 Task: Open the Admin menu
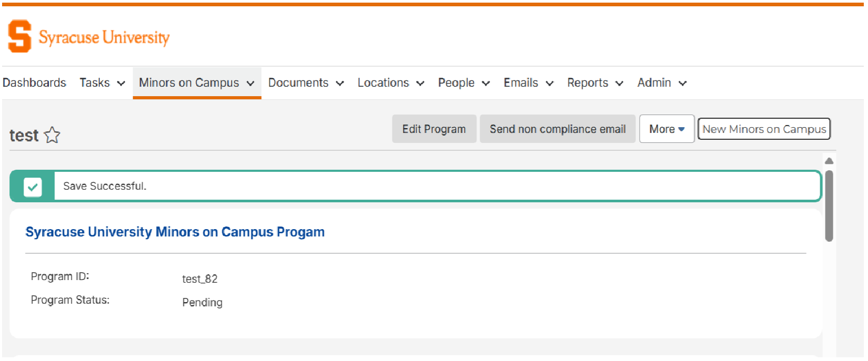click(x=661, y=83)
